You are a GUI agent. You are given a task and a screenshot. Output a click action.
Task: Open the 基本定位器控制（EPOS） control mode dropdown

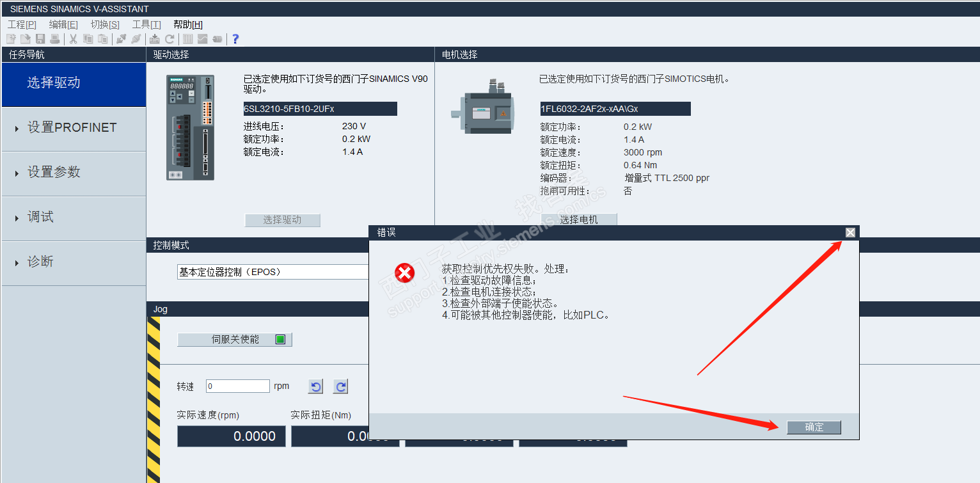[273, 272]
